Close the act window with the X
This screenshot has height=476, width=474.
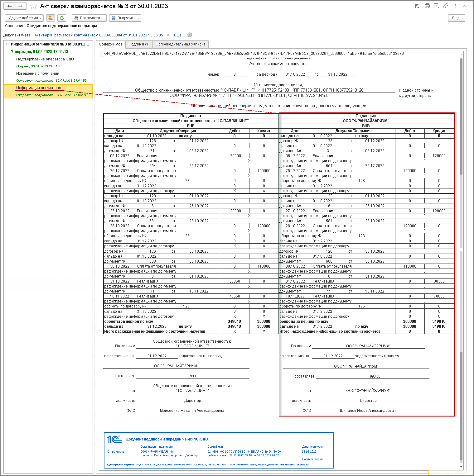(x=464, y=6)
